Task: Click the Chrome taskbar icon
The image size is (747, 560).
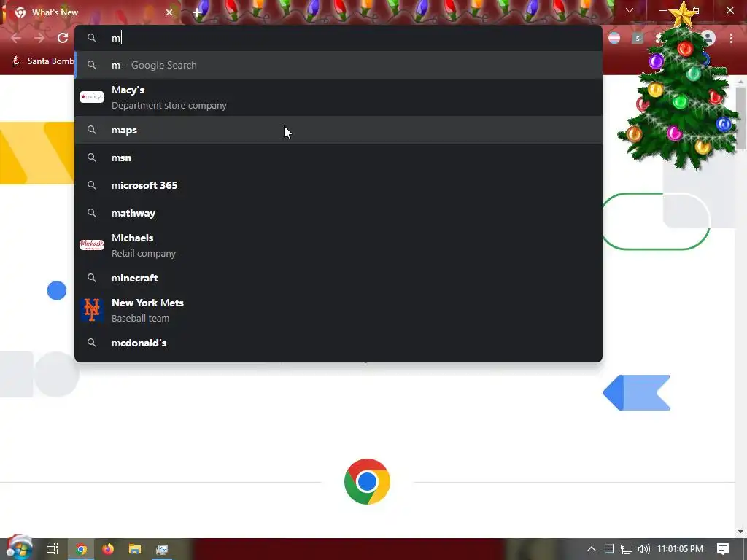Action: (81, 549)
